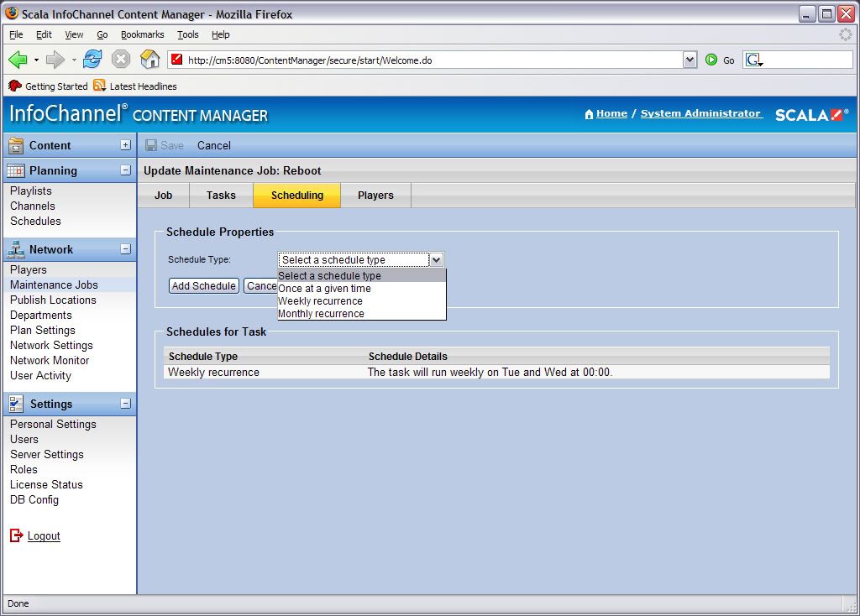Viewport: 860px width, 616px height.
Task: Open the Edit menu
Action: point(44,34)
